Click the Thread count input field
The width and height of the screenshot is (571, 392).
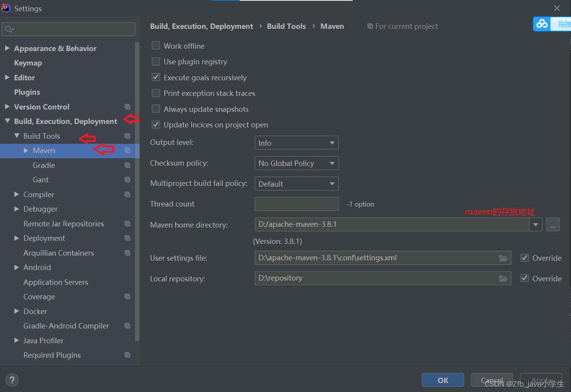[x=297, y=204]
